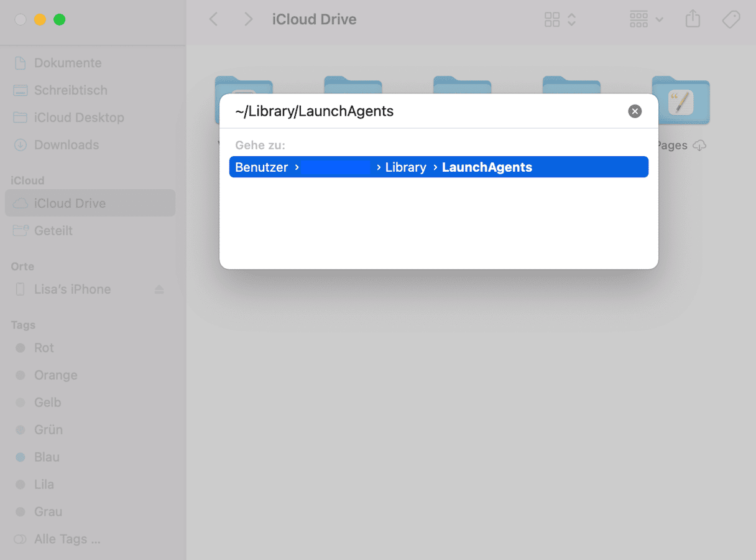The width and height of the screenshot is (756, 560).
Task: Click the iCloud Drive cloud icon
Action: click(21, 203)
